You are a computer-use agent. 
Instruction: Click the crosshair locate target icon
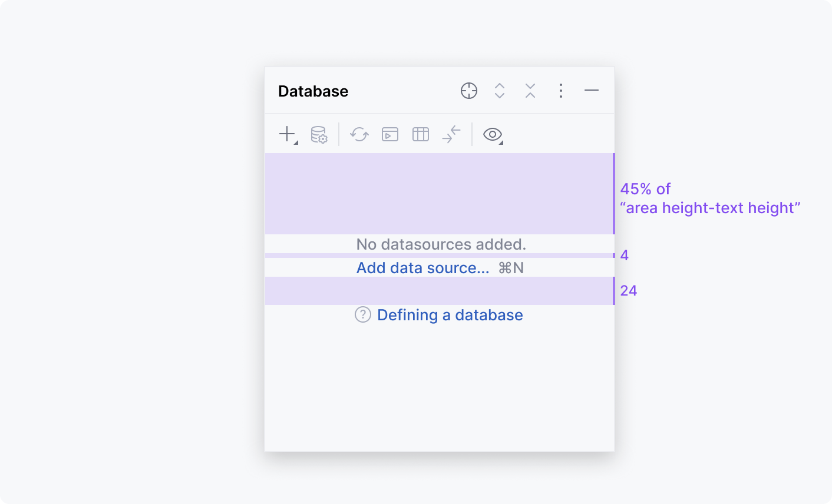point(469,91)
